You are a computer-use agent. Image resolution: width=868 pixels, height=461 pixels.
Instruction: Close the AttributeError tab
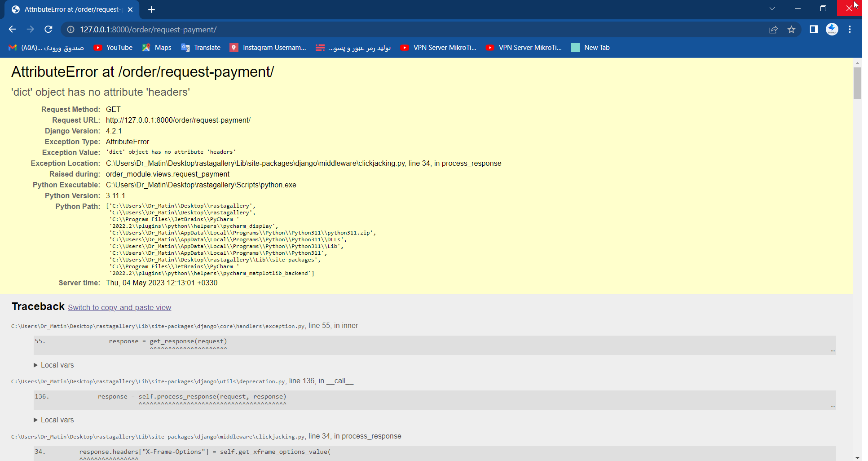(130, 9)
